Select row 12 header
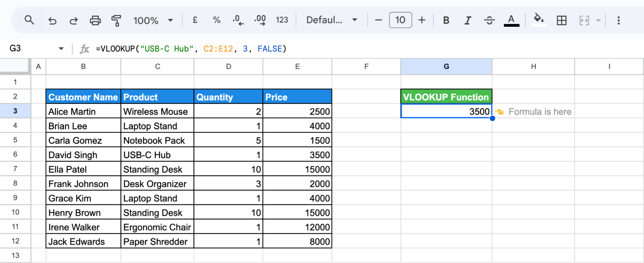This screenshot has height=263, width=644. point(15,241)
